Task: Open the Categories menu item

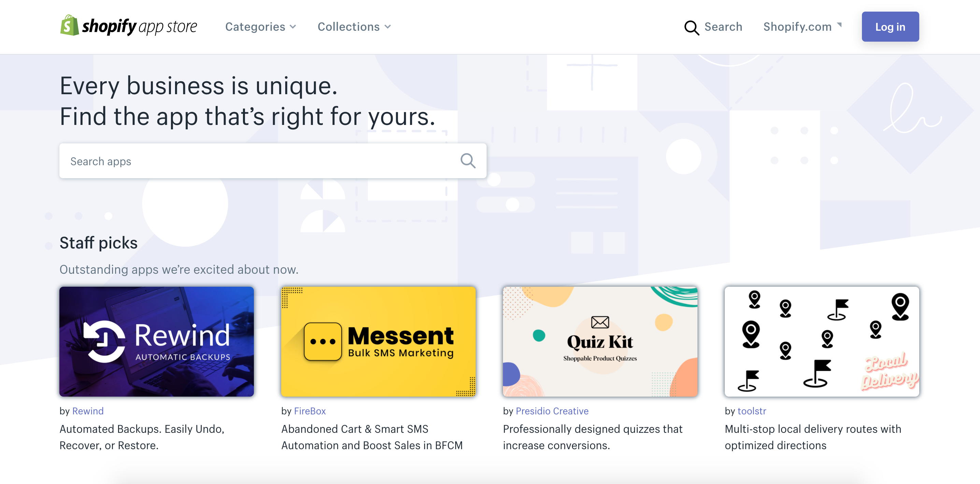Action: click(x=255, y=27)
